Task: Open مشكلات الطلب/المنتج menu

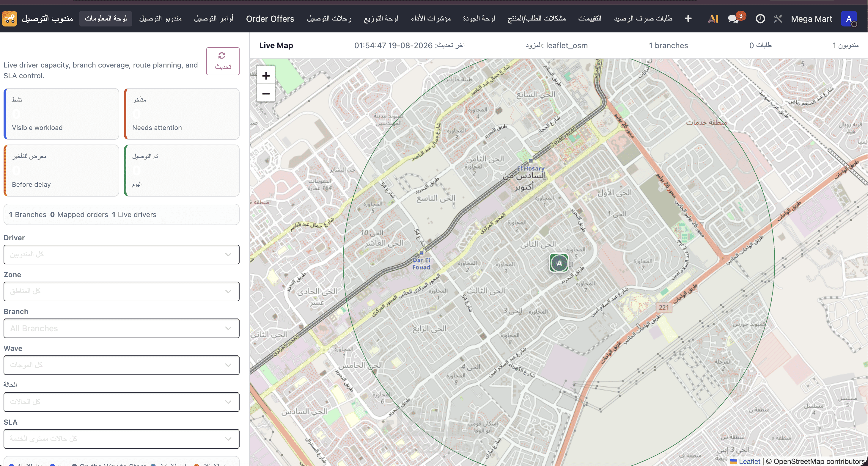Action: click(x=537, y=18)
